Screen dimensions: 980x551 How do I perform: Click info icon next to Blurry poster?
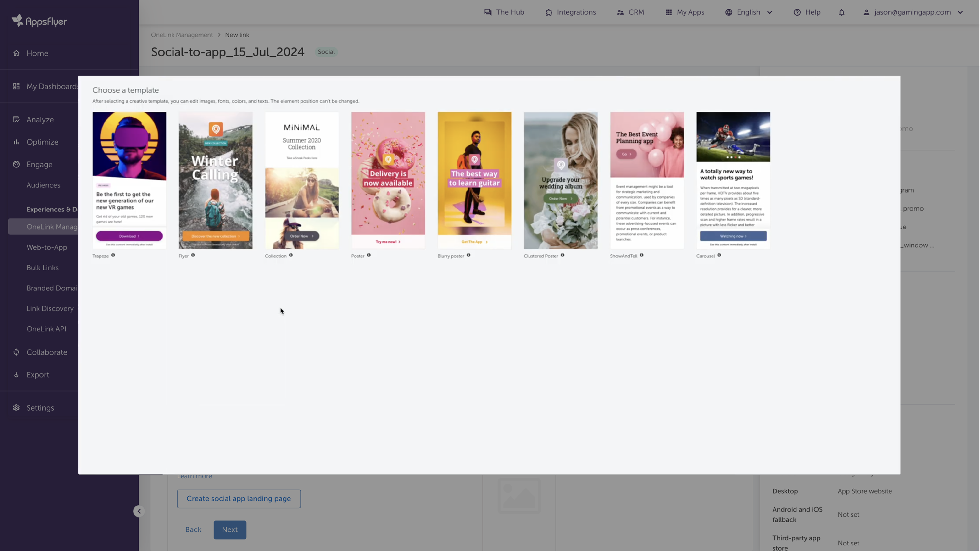pyautogui.click(x=468, y=255)
